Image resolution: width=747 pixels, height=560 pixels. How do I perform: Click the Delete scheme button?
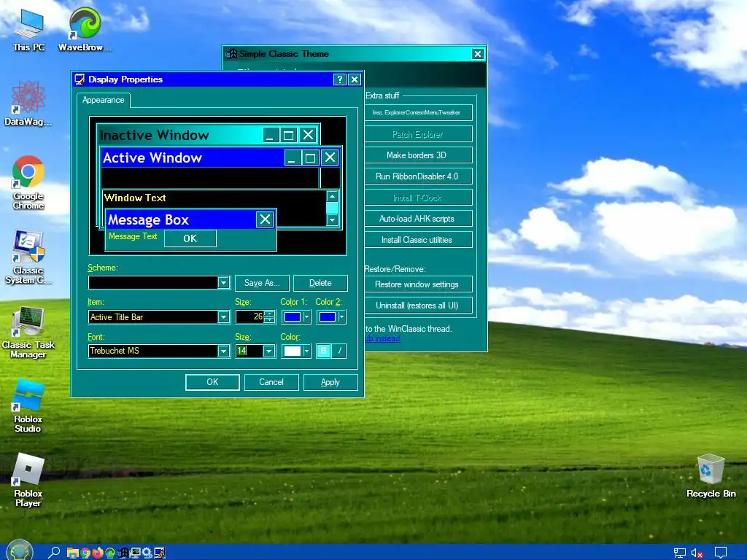click(x=320, y=283)
